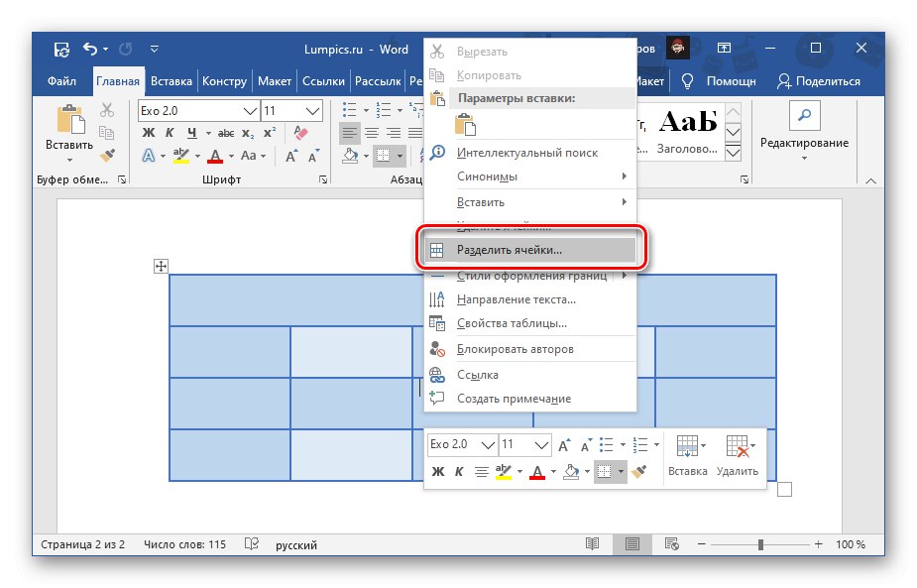Switch to the Вставка ribbon tab
This screenshot has width=917, height=588.
coord(172,81)
